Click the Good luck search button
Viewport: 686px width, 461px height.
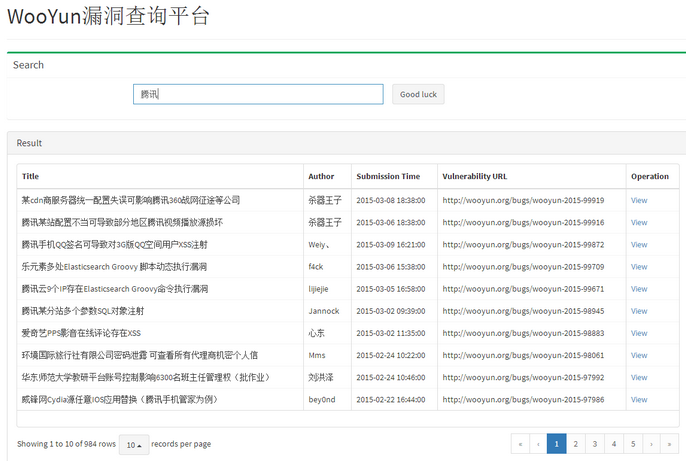[x=418, y=94]
